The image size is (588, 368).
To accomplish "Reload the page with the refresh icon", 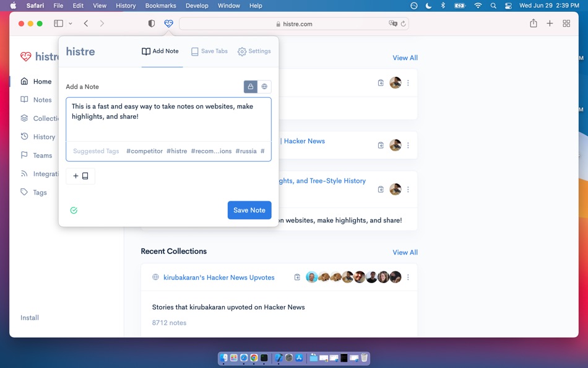I will point(403,24).
